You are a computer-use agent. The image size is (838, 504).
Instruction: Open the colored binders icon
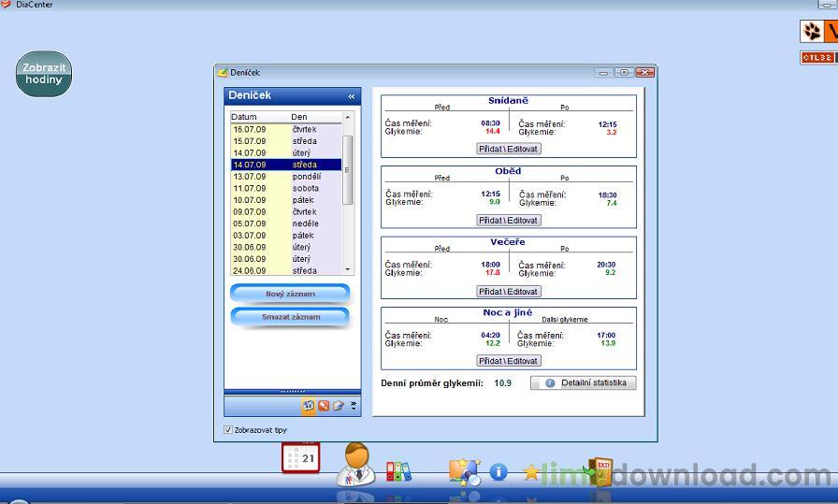click(398, 470)
